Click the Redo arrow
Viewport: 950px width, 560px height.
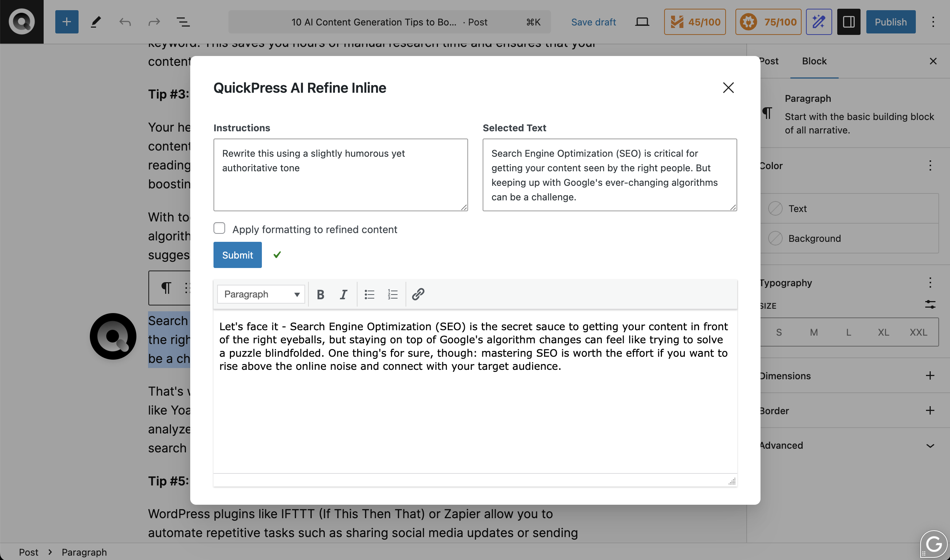click(154, 22)
